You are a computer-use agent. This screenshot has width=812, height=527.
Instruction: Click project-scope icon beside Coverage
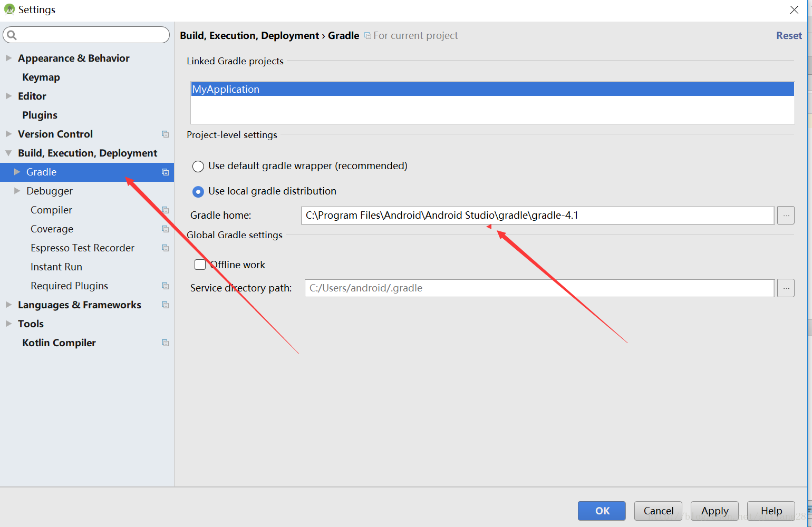[x=165, y=229]
